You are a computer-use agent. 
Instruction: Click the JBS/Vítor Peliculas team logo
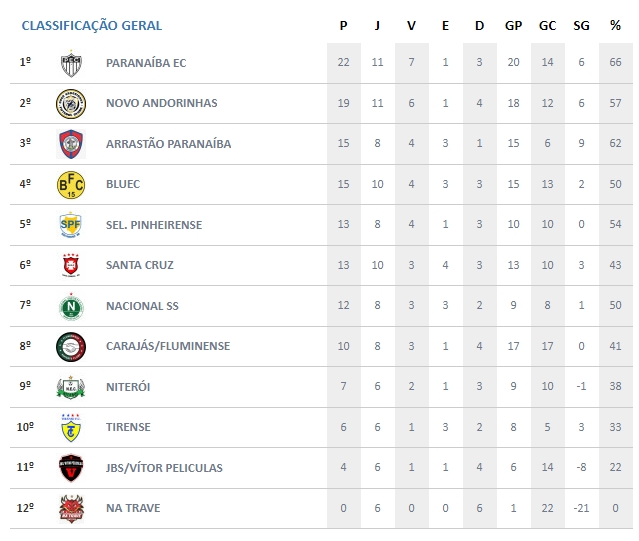click(71, 468)
